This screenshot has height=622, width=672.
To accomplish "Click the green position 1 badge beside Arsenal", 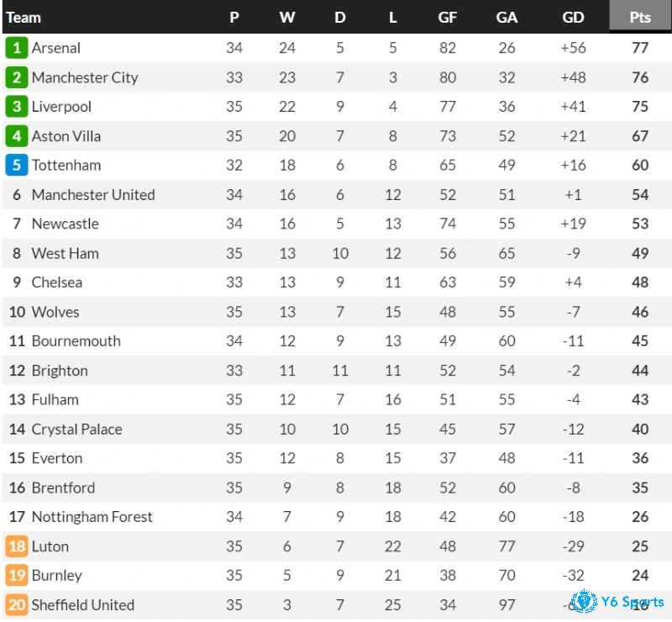I will click(17, 48).
